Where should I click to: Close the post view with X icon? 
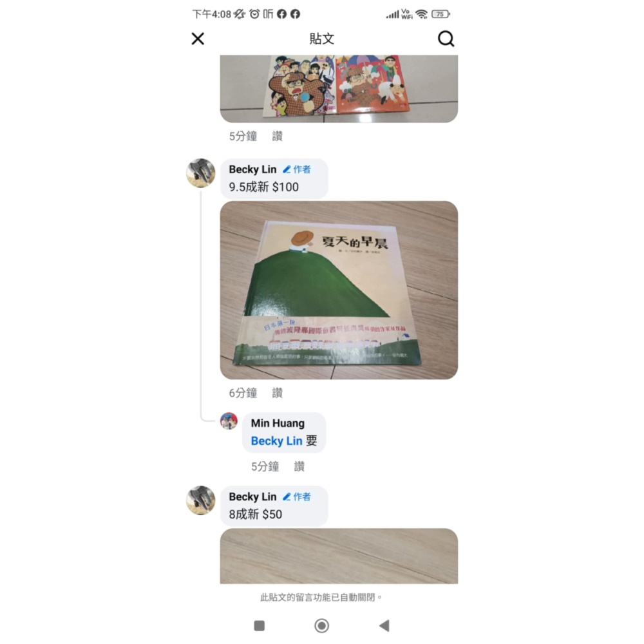[x=198, y=39]
